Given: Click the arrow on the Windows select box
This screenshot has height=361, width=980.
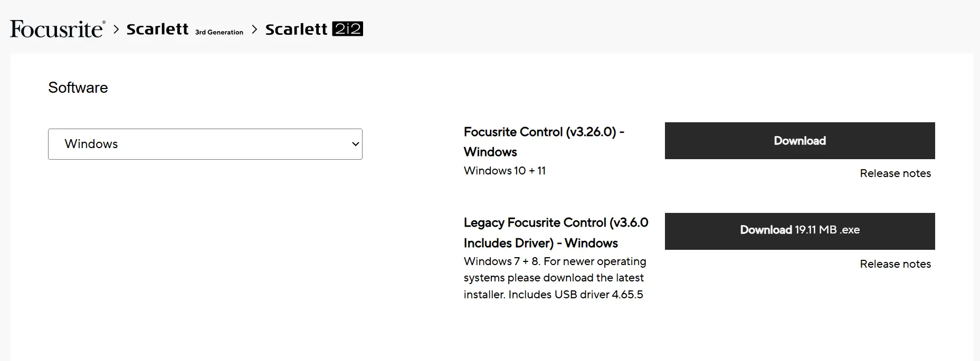Looking at the screenshot, I should [355, 144].
